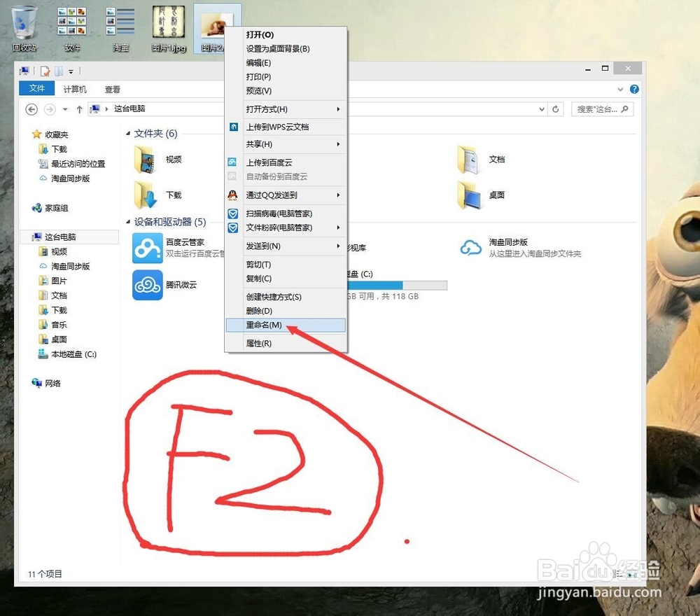Screen dimensions: 700x616
Task: Select 家庭组 in the navigation pane
Action: click(x=56, y=208)
